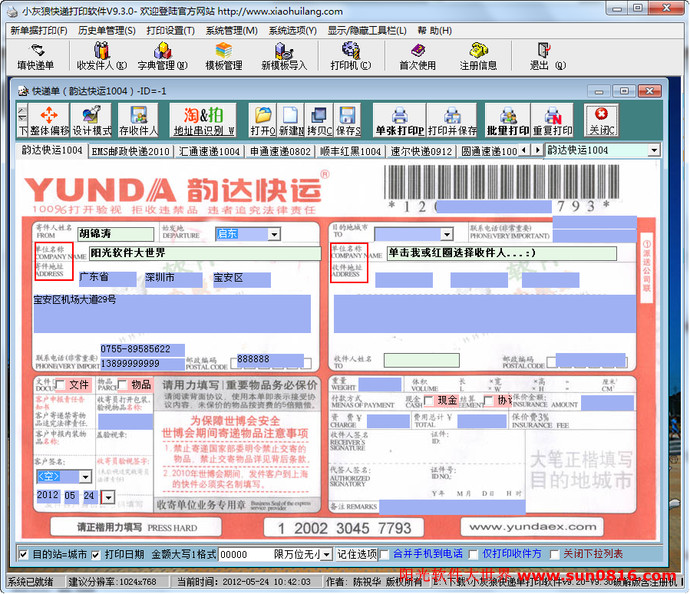Check the 协议 payment checkbox
The image size is (690, 594).
click(x=488, y=400)
